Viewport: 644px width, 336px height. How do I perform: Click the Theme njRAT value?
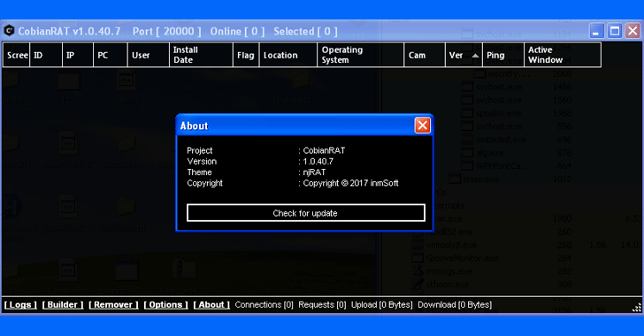coord(314,172)
